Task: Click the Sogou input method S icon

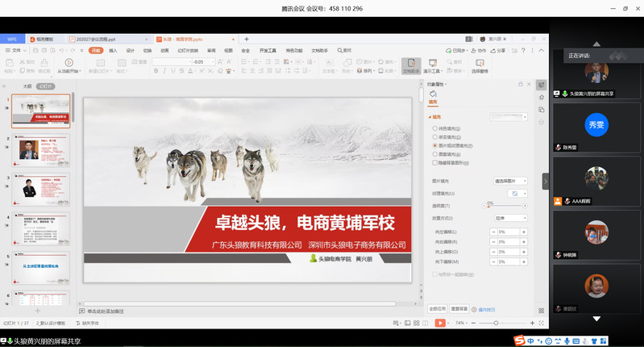Action: pos(520,341)
